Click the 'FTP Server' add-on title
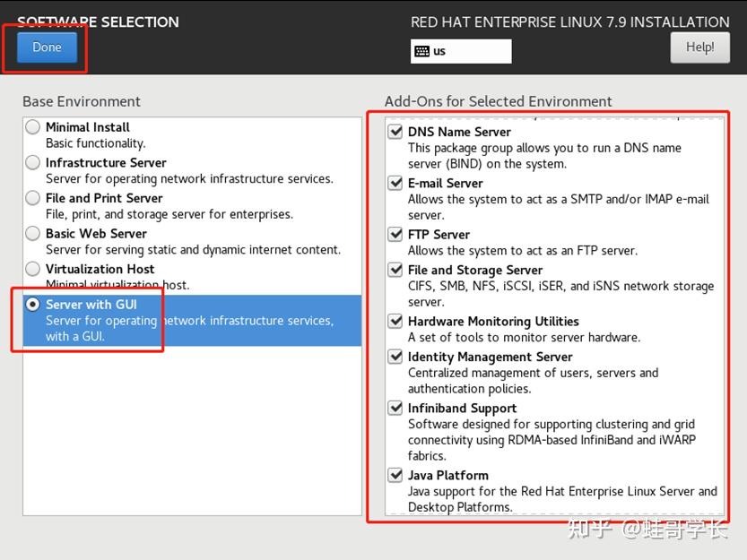The width and height of the screenshot is (747, 560). click(x=439, y=235)
